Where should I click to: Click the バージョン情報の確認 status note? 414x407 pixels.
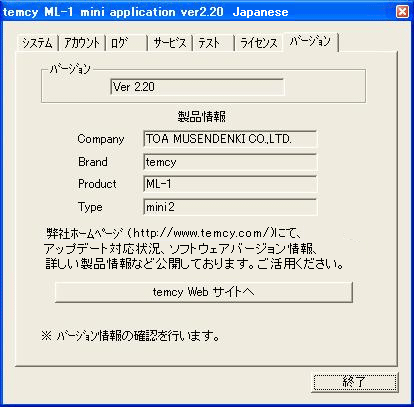[x=131, y=336]
